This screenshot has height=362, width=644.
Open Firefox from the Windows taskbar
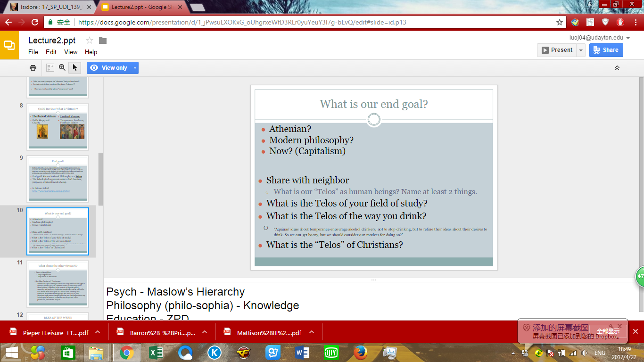pos(360,352)
